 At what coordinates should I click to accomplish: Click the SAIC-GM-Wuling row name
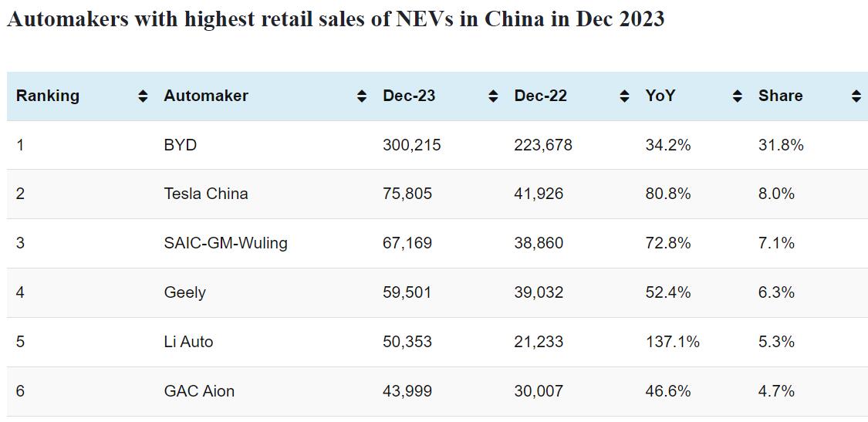coord(225,243)
